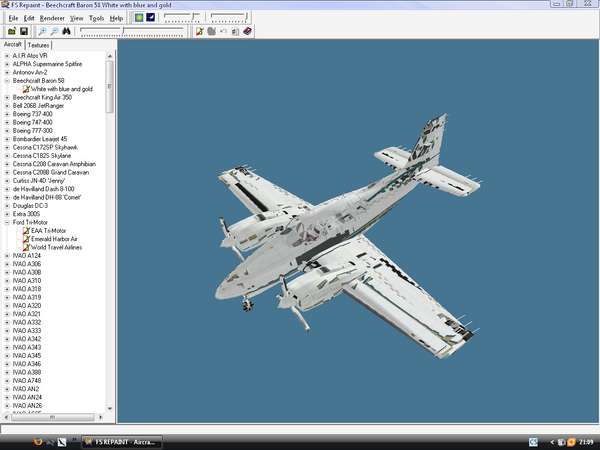Zoom in with the plus magnifier icon
The image size is (600, 450).
coord(42,31)
